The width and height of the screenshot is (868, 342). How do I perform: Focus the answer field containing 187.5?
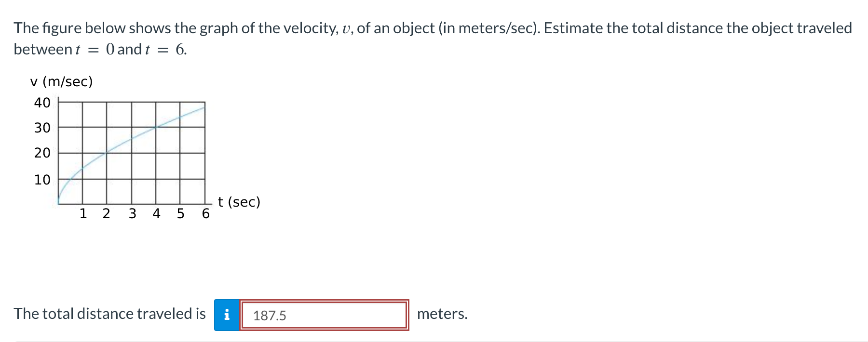pos(325,315)
